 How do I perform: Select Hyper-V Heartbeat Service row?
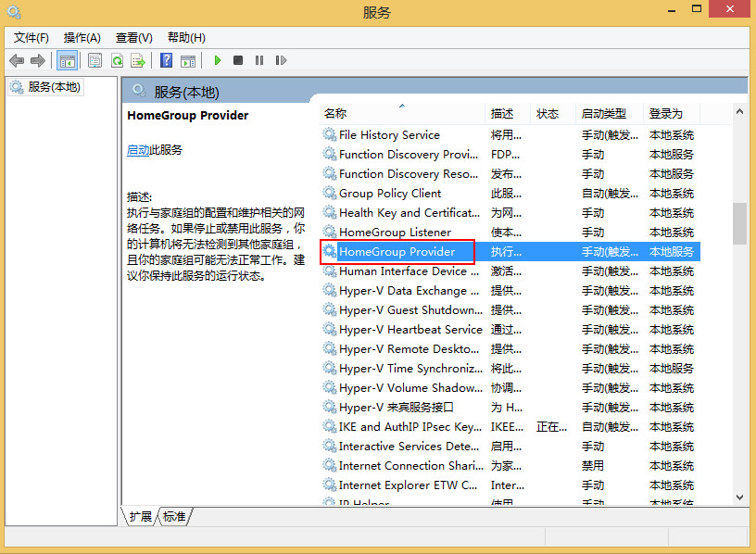coord(510,329)
